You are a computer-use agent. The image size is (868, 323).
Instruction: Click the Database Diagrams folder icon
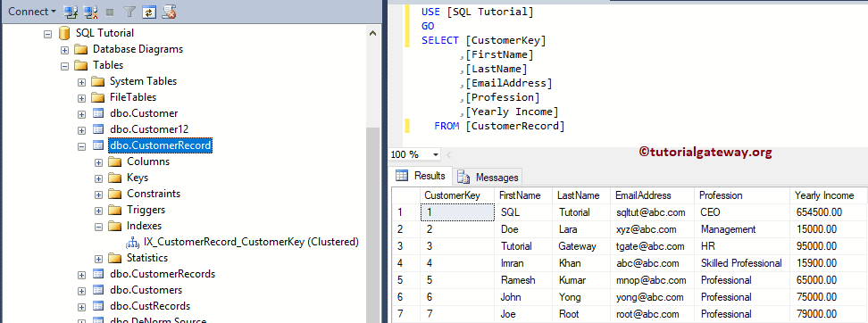tap(81, 49)
